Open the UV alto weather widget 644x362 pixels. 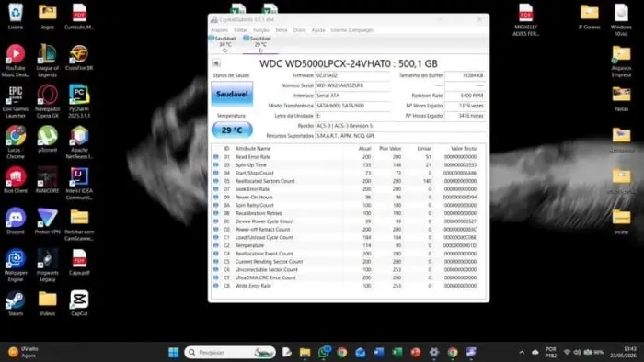[24, 352]
